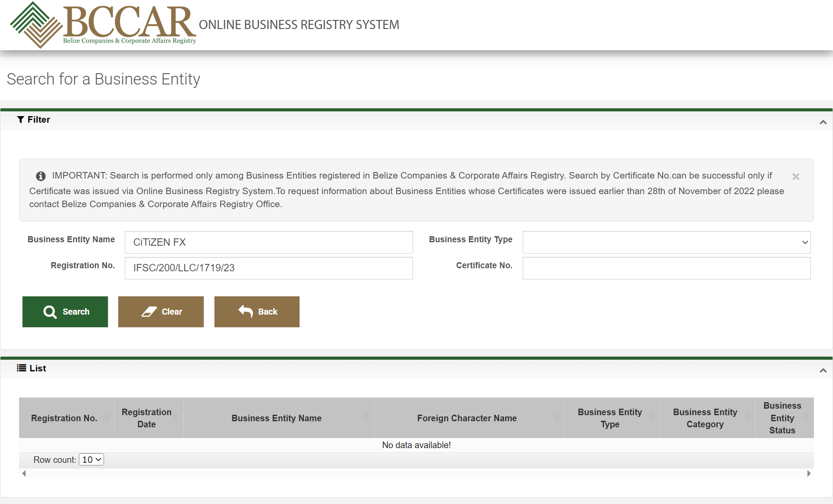Collapse the List panel
This screenshot has width=833, height=504.
coord(823,371)
